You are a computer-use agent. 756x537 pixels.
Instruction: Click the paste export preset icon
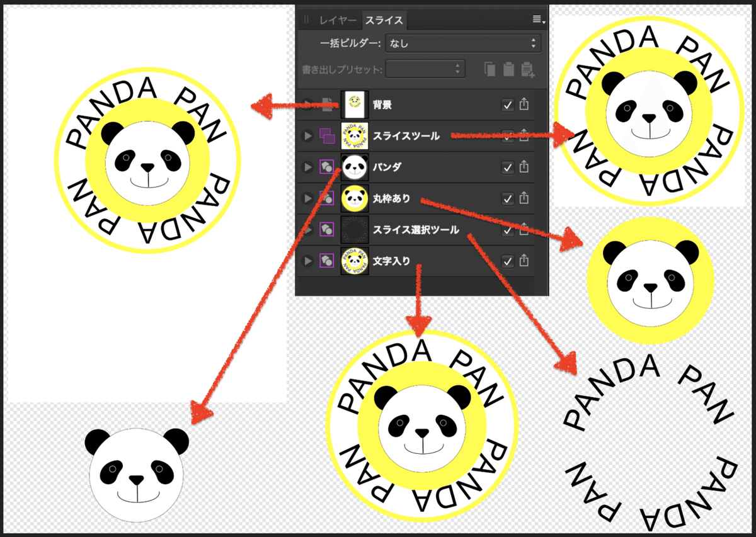tap(509, 69)
